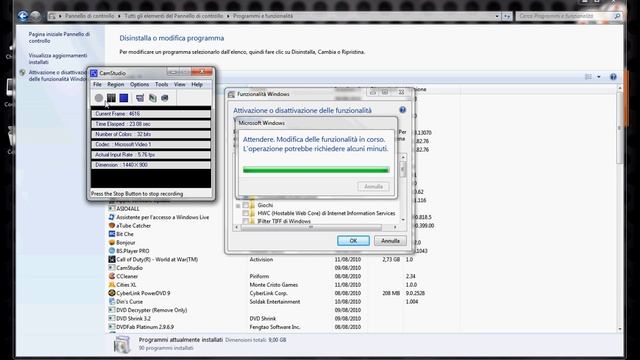Click the Soldak Entertainment publisher cell

tap(275, 302)
